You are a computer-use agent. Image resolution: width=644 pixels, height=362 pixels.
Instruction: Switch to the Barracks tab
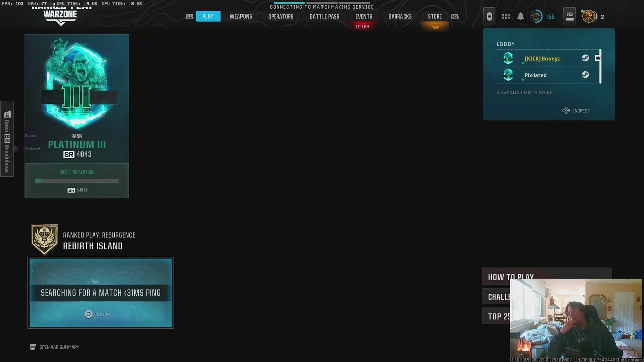pyautogui.click(x=400, y=16)
